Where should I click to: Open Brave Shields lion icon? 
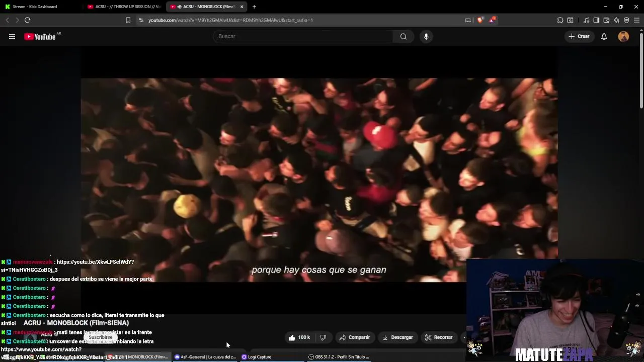click(480, 20)
